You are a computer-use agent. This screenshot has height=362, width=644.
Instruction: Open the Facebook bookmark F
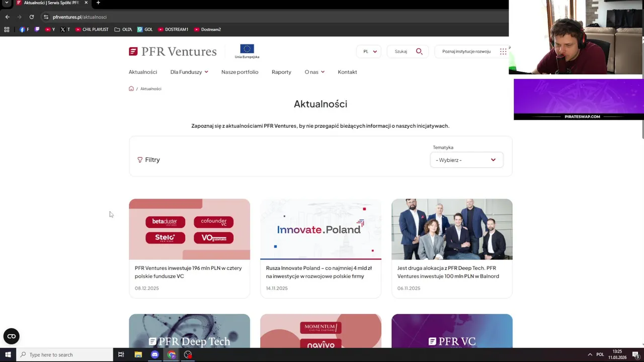click(x=24, y=29)
